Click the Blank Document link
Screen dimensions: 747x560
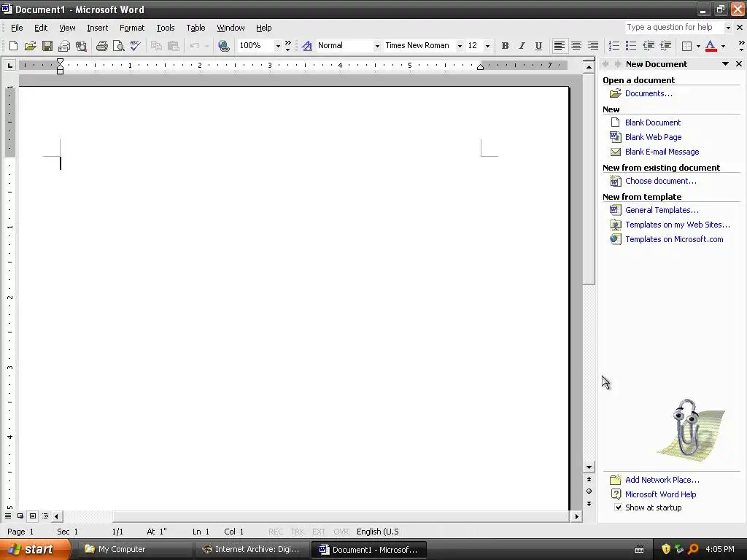click(653, 122)
